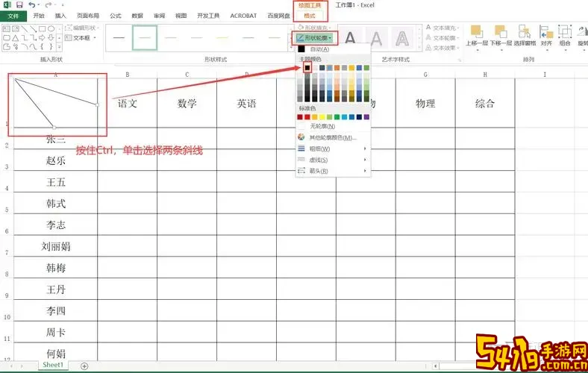Pick yellow standard color swatch
The image size is (588, 373).
[x=322, y=117]
